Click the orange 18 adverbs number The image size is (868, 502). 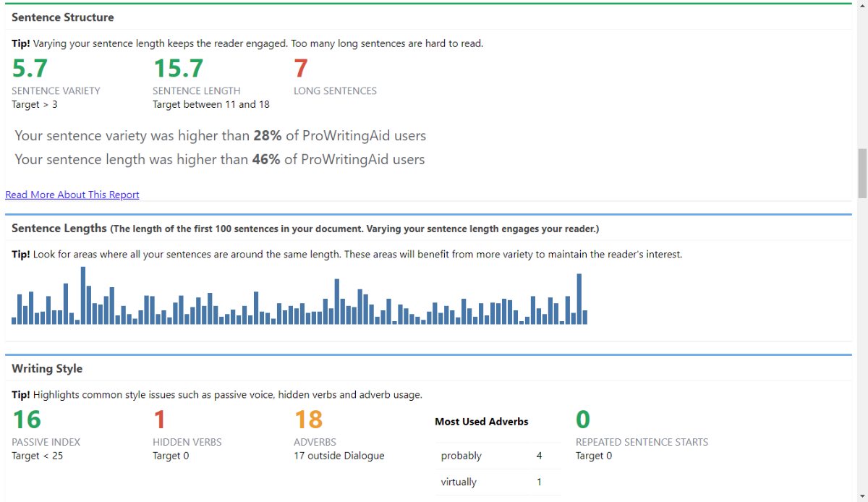click(x=309, y=420)
